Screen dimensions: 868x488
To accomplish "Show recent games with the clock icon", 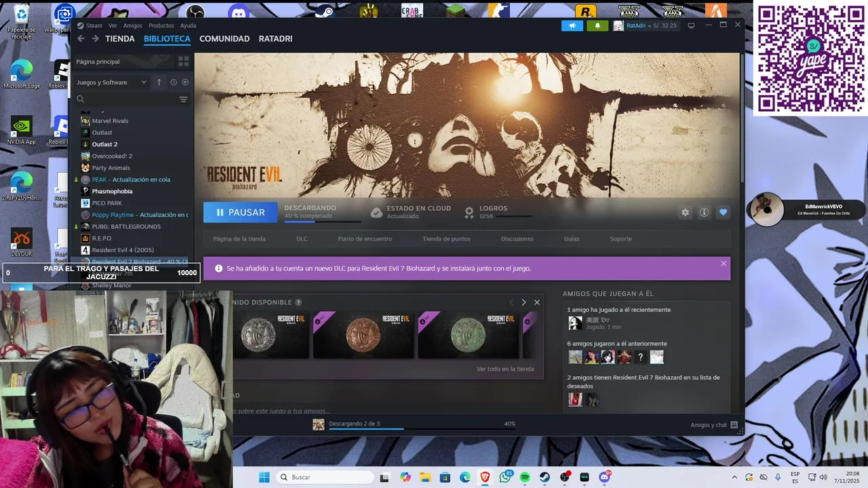I will 174,82.
